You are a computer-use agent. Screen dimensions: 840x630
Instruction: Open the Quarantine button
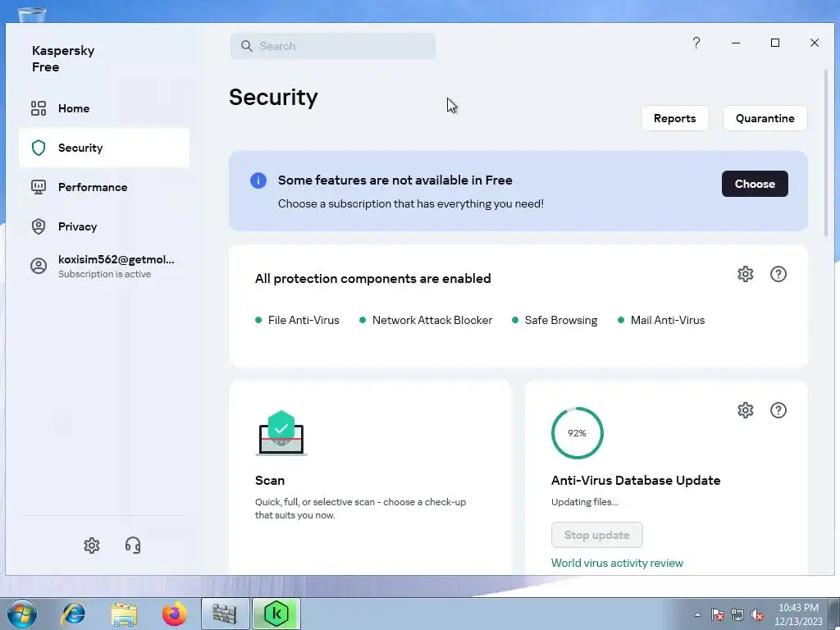(765, 118)
